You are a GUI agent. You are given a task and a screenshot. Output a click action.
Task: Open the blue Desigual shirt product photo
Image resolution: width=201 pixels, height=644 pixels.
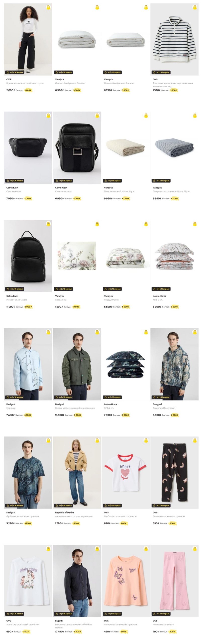tap(28, 364)
